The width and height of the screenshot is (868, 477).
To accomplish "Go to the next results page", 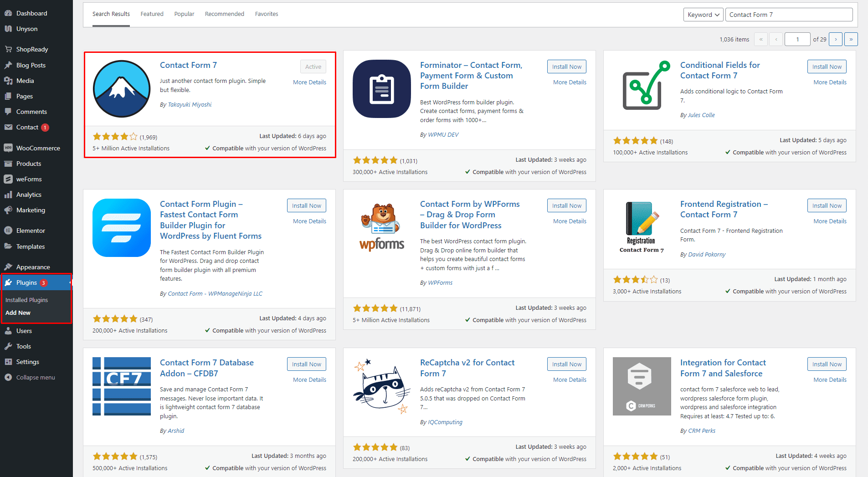I will (836, 39).
